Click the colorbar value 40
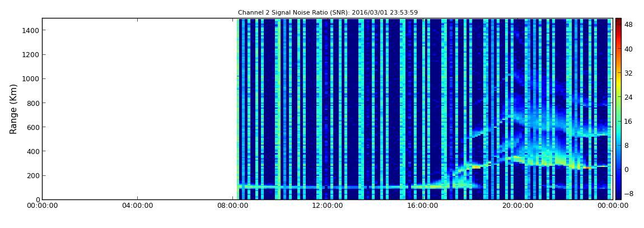 pos(628,49)
